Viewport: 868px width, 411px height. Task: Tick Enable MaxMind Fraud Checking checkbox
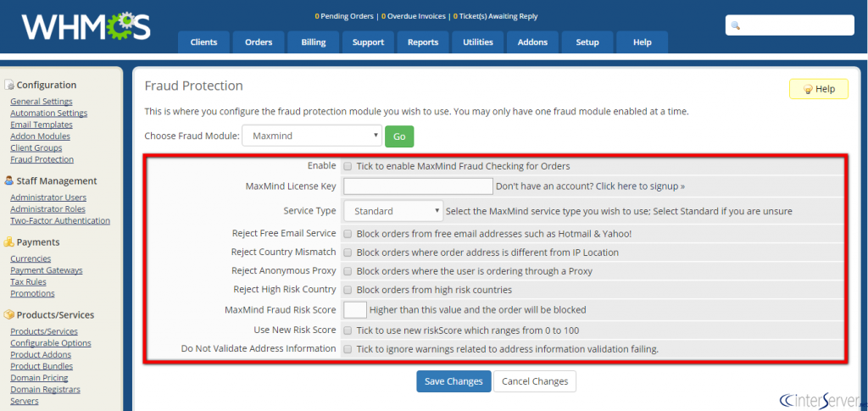tap(348, 166)
